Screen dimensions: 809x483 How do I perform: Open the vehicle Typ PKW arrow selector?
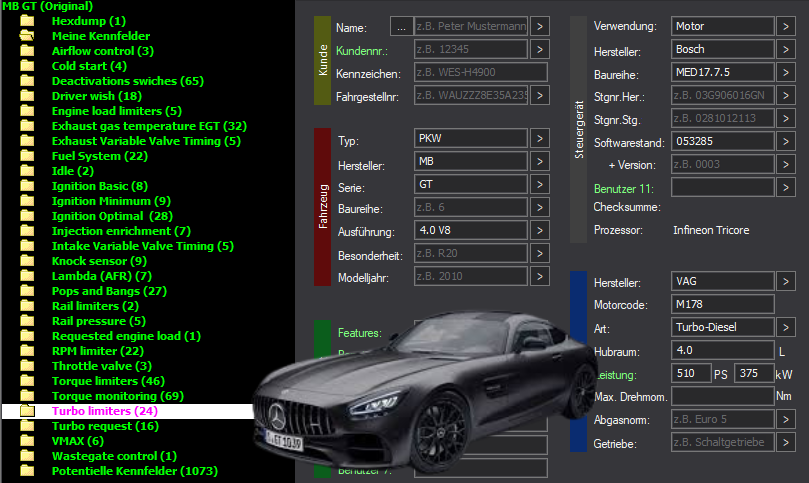(540, 138)
